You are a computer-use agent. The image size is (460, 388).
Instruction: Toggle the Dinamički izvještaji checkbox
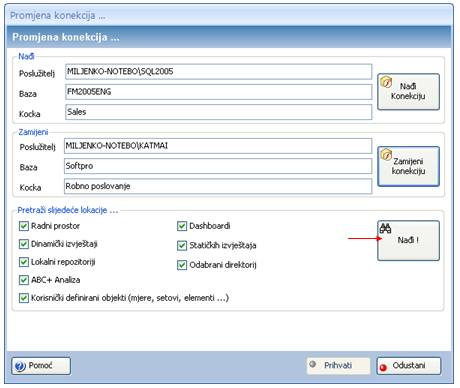tap(24, 244)
